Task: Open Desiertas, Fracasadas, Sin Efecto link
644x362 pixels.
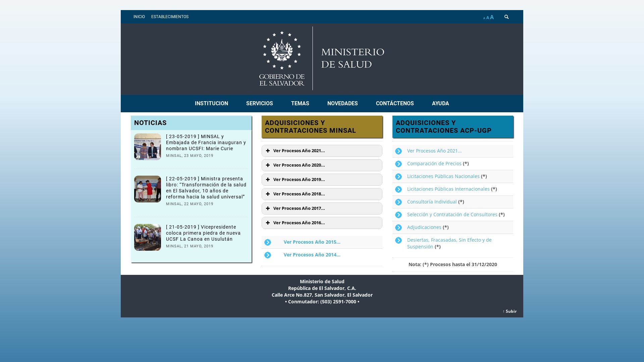Action: click(x=449, y=243)
